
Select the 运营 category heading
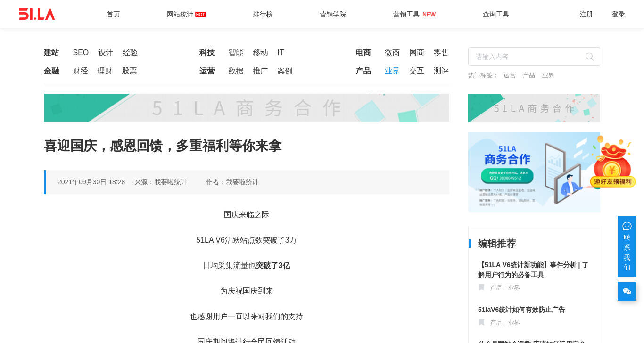coord(207,71)
